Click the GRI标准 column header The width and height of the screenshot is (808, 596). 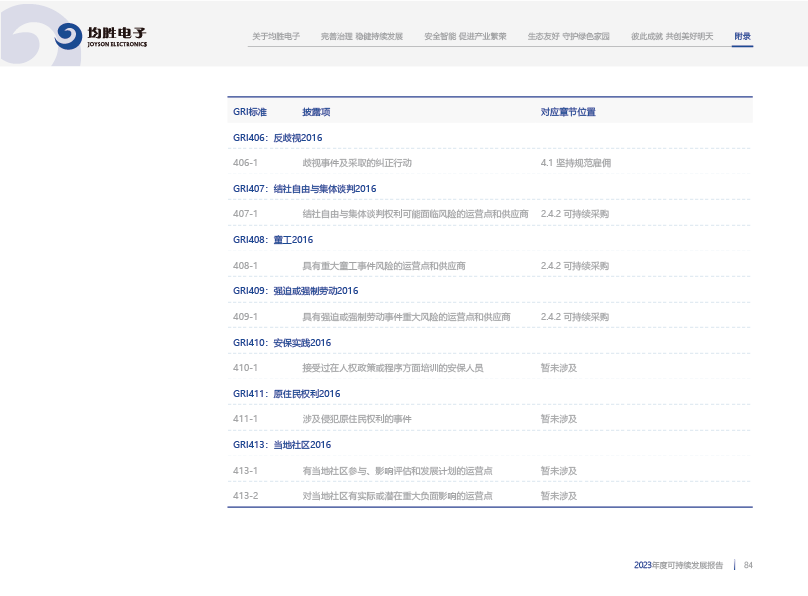250,112
